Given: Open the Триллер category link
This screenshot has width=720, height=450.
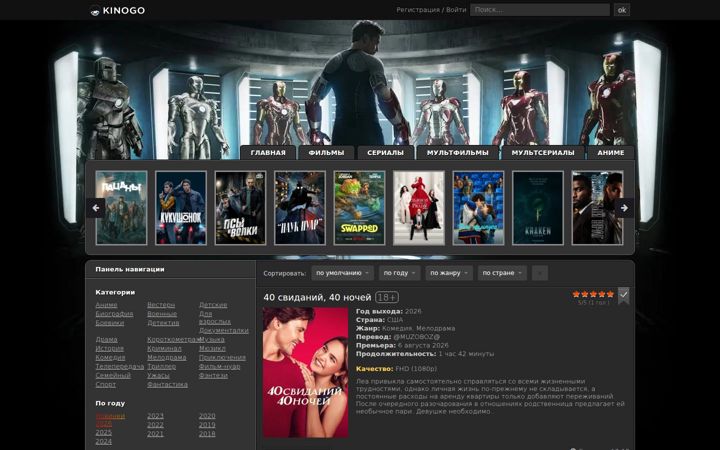Looking at the screenshot, I should [x=162, y=366].
